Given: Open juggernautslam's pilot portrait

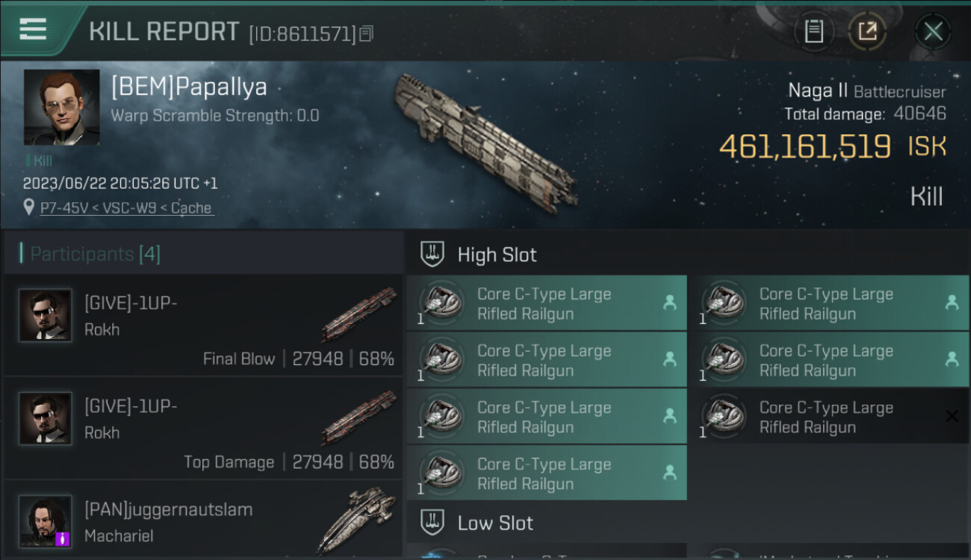Looking at the screenshot, I should pyautogui.click(x=45, y=520).
